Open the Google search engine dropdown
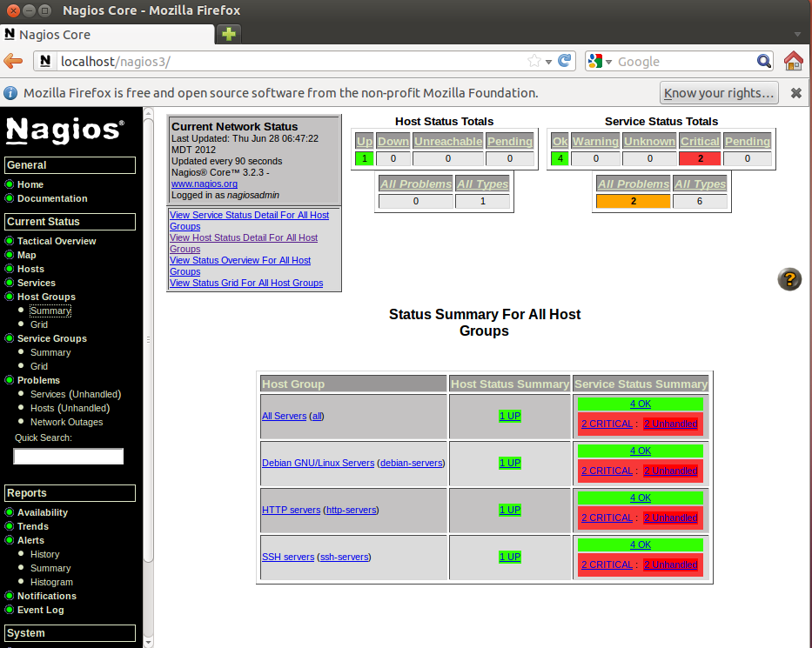The image size is (812, 648). 609,62
